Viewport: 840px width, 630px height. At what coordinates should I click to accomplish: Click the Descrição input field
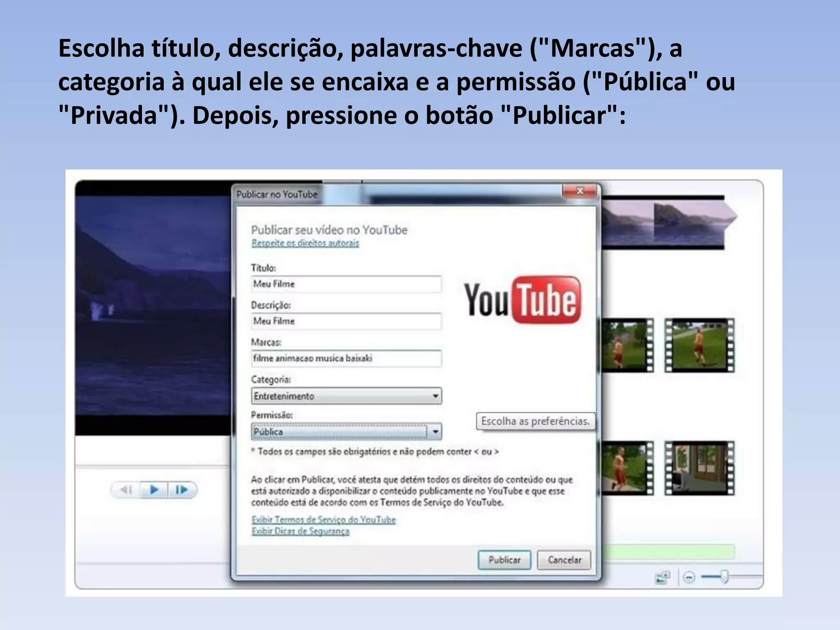347,321
